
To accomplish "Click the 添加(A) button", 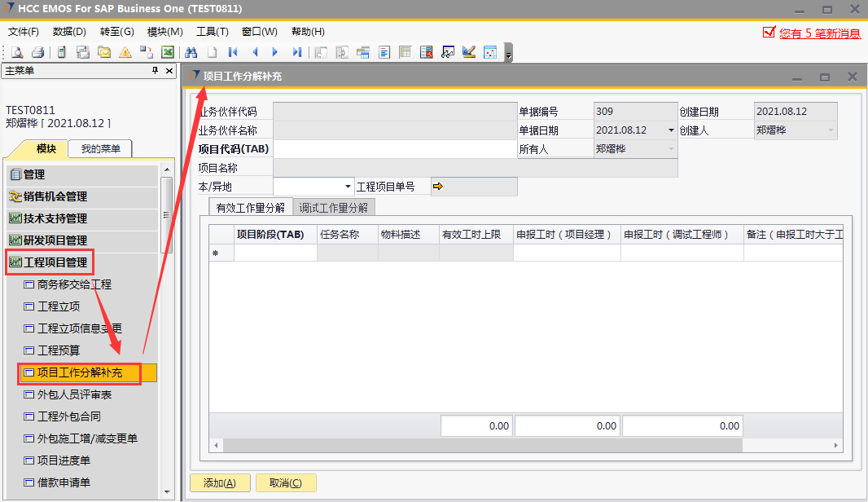I will coord(220,483).
